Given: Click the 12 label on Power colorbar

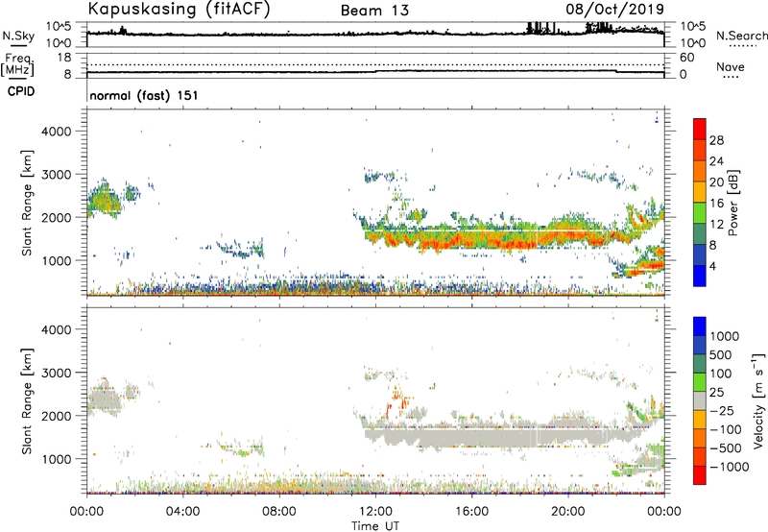Looking at the screenshot, I should [x=716, y=225].
